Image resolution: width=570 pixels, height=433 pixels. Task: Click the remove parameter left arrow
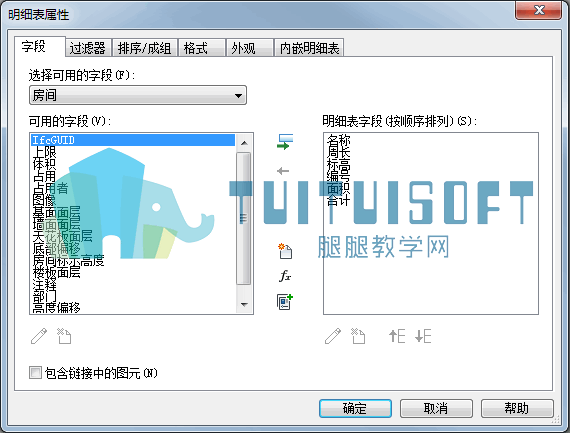click(283, 171)
